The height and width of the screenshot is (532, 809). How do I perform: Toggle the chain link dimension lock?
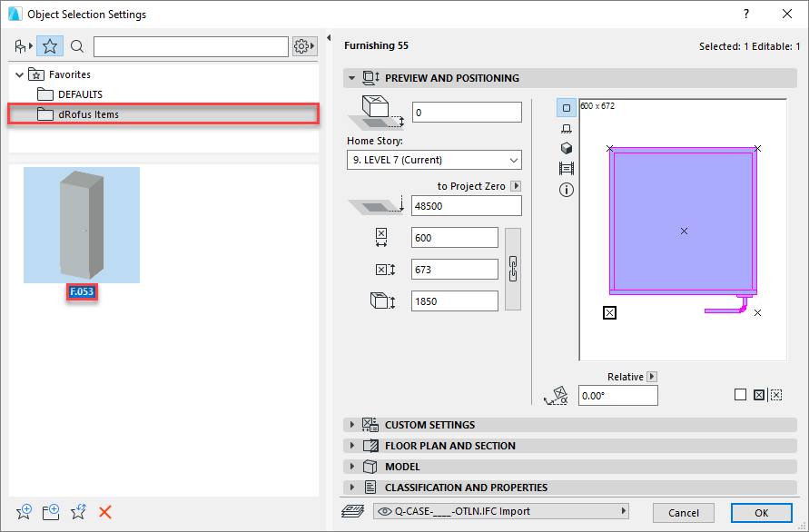coord(512,269)
